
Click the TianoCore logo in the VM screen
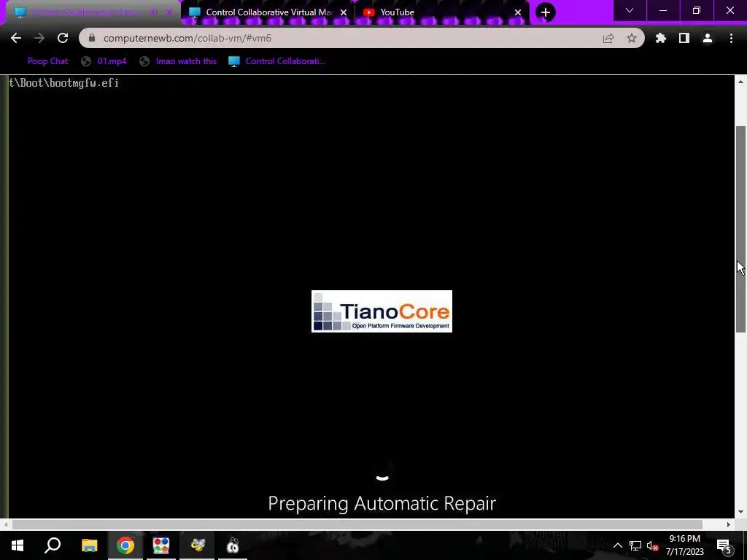click(382, 311)
